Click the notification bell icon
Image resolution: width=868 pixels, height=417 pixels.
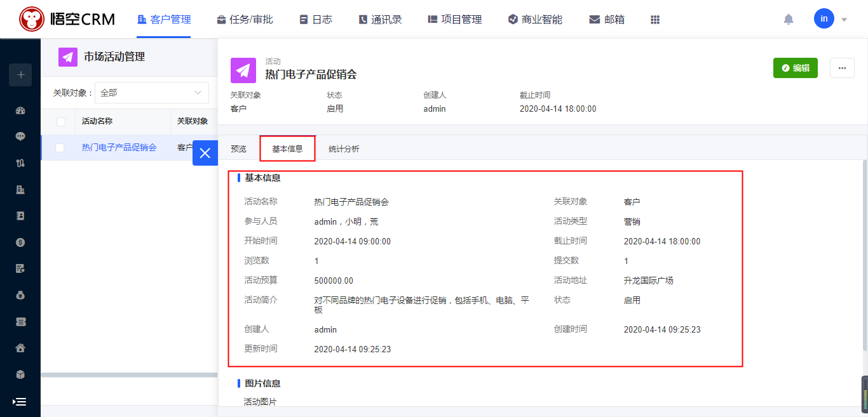[x=789, y=20]
